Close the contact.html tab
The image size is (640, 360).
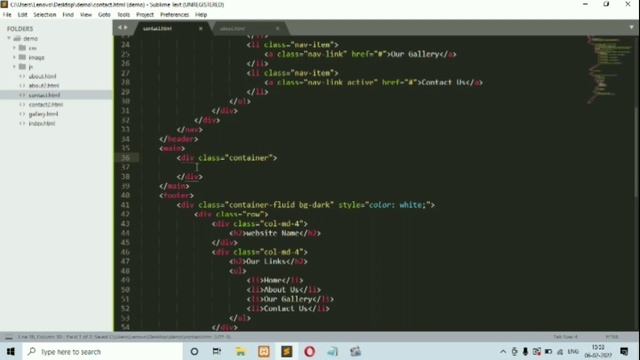(200, 29)
